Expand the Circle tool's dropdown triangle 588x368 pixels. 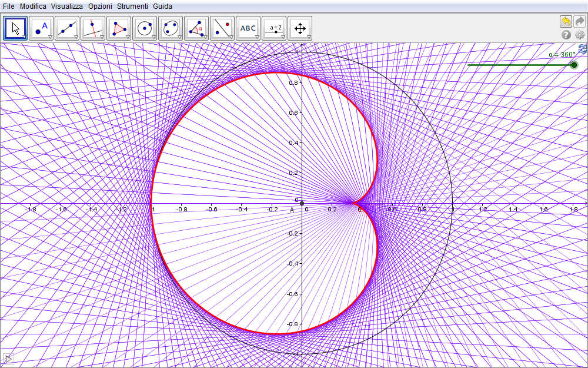point(153,37)
